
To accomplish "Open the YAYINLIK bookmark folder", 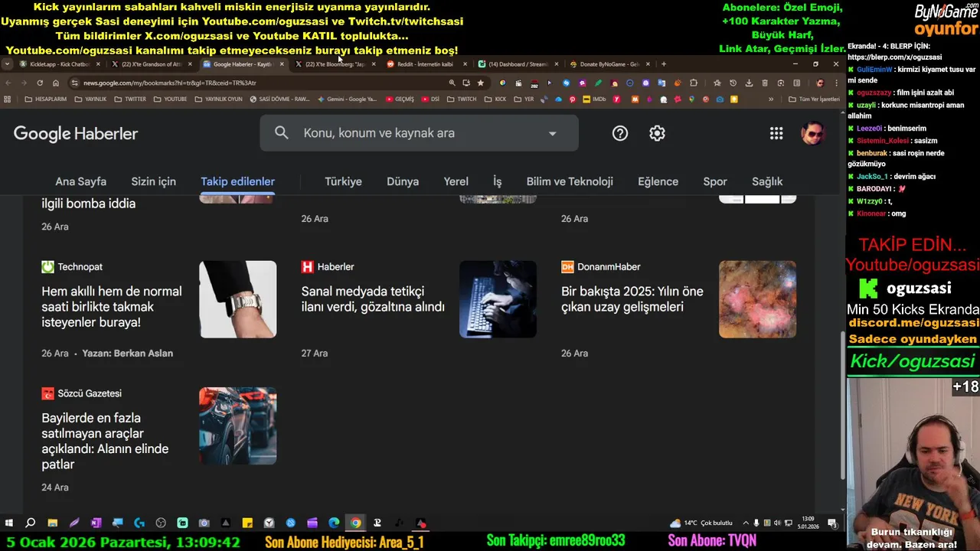I will (90, 99).
